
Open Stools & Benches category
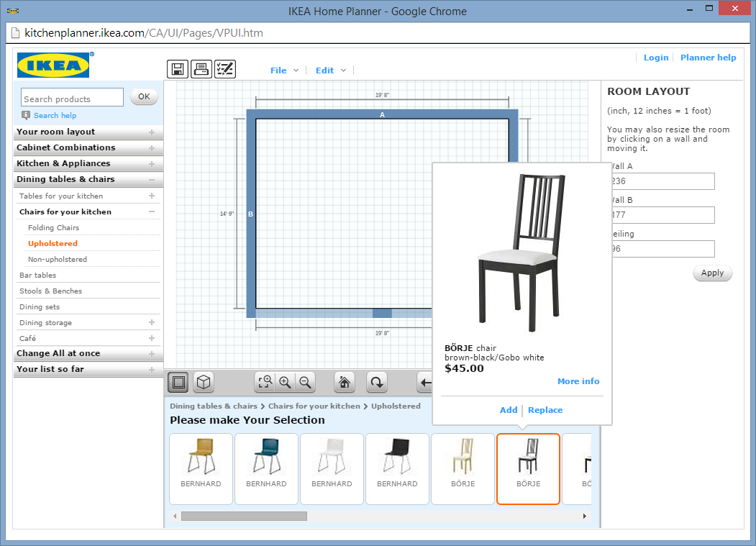(x=50, y=291)
